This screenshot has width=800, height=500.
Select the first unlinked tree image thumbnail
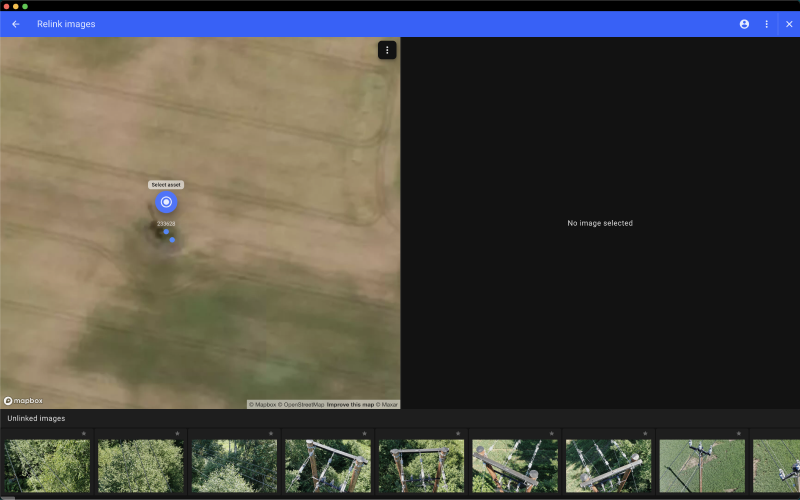(x=47, y=466)
